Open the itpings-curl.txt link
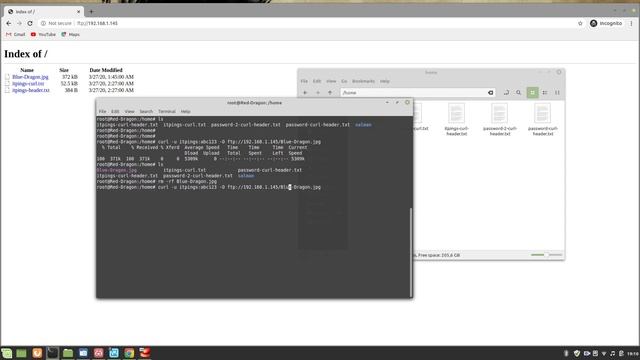 tap(28, 83)
